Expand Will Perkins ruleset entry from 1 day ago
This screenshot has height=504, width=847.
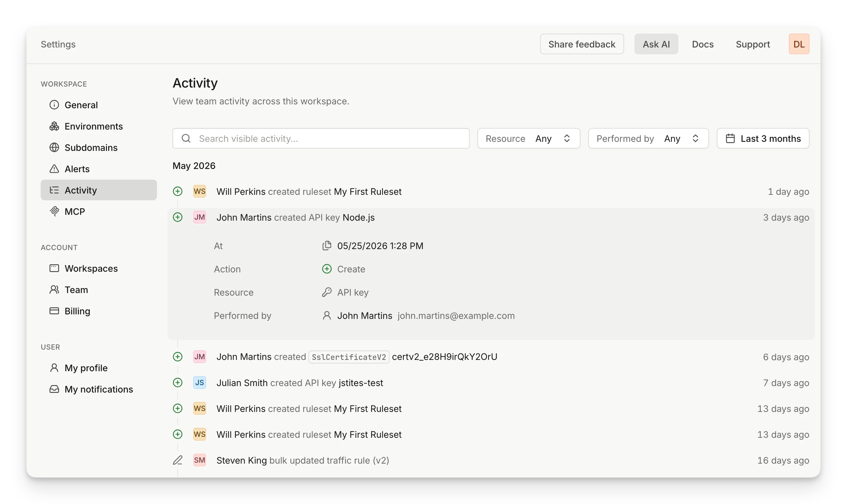point(491,192)
